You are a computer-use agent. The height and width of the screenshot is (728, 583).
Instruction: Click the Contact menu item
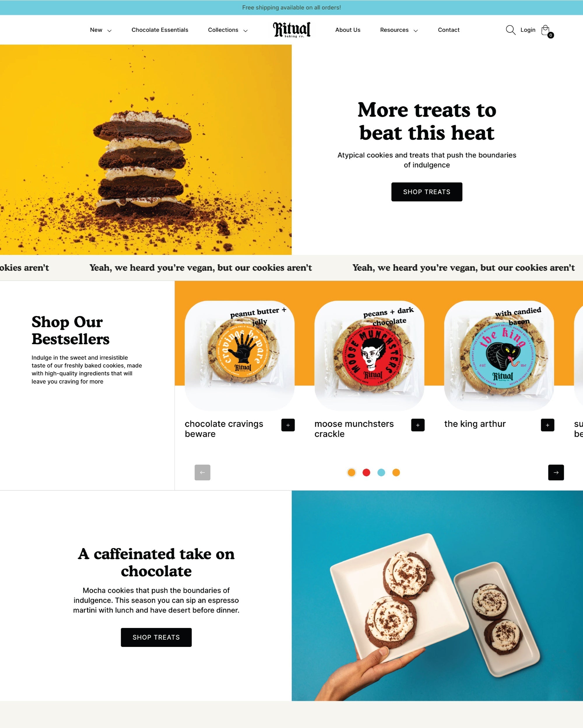pos(449,29)
